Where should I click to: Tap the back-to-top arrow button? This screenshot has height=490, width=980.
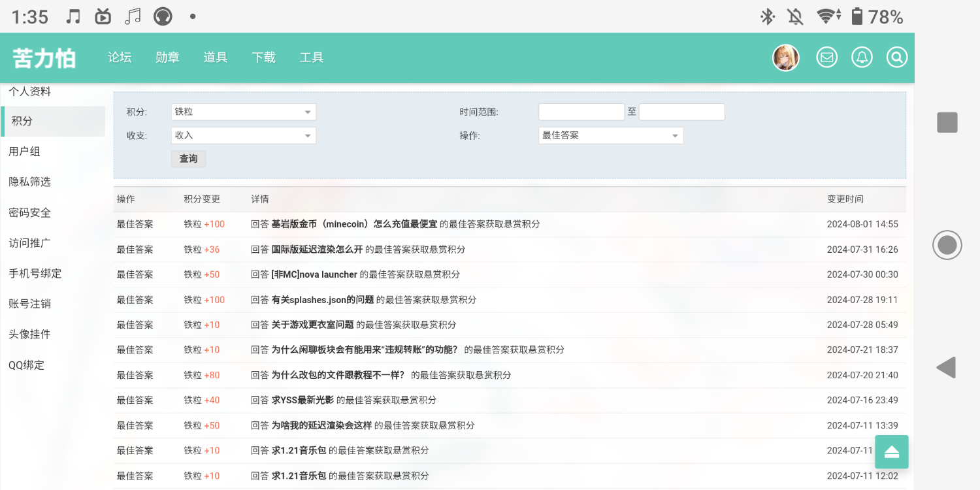coord(892,451)
